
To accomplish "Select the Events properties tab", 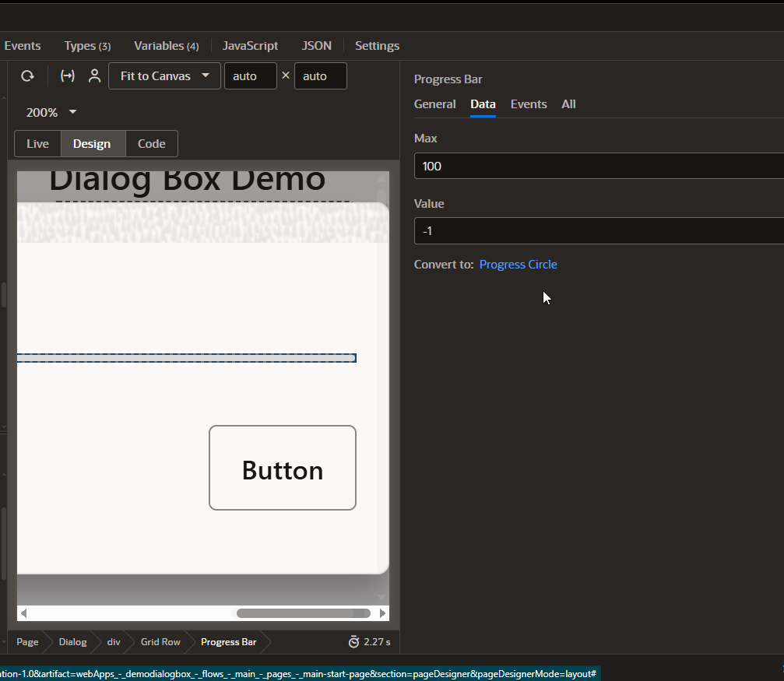I will pos(529,104).
